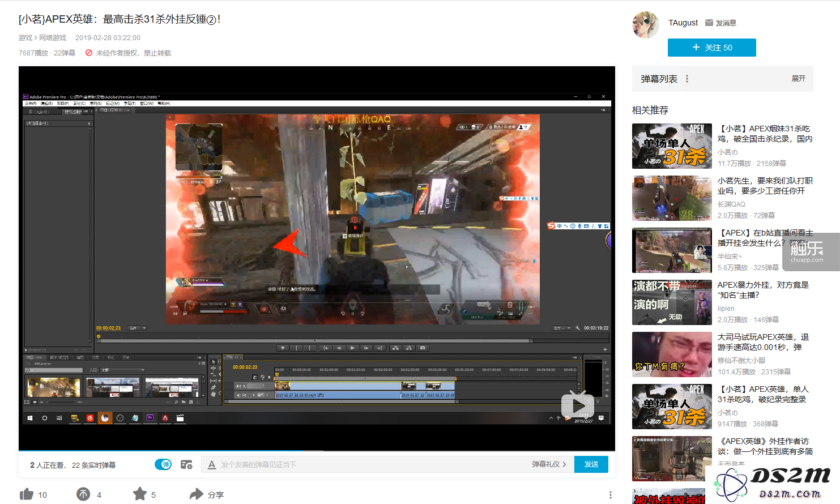The width and height of the screenshot is (840, 504).
Task: Open uploader 半仙宋丶
Action: pyautogui.click(x=730, y=257)
